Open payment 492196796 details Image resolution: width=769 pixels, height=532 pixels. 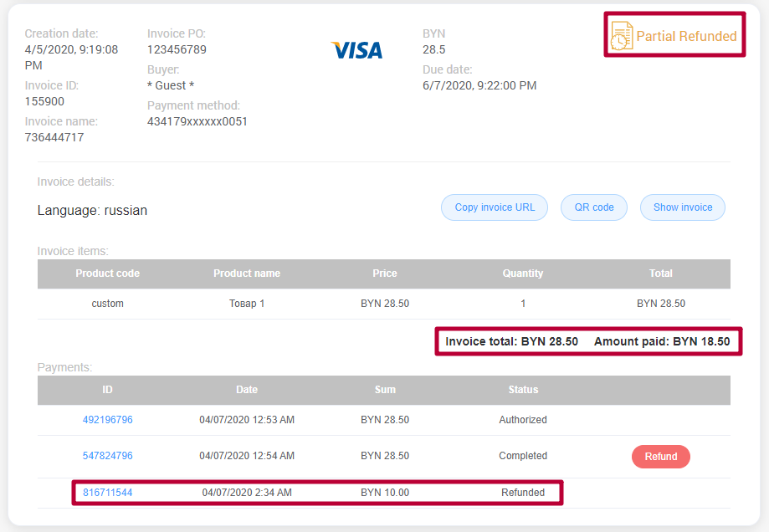click(x=110, y=420)
